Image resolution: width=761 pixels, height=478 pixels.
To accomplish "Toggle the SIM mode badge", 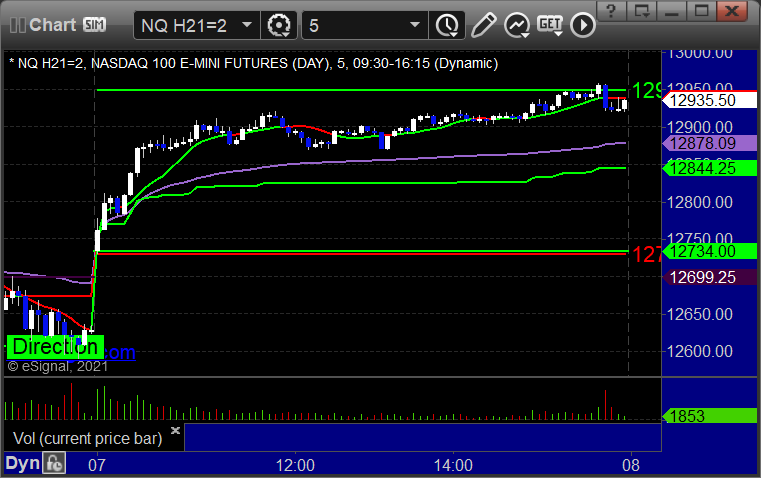I will [x=95, y=24].
